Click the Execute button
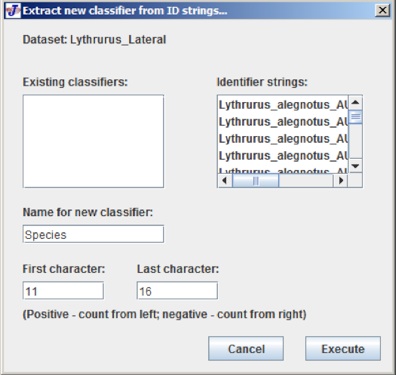 click(x=343, y=349)
